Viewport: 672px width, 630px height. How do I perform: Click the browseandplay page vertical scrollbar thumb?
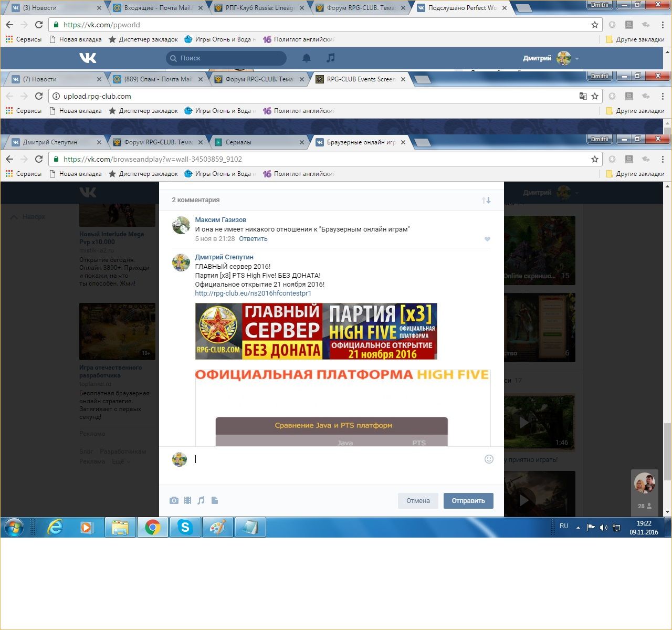click(667, 451)
